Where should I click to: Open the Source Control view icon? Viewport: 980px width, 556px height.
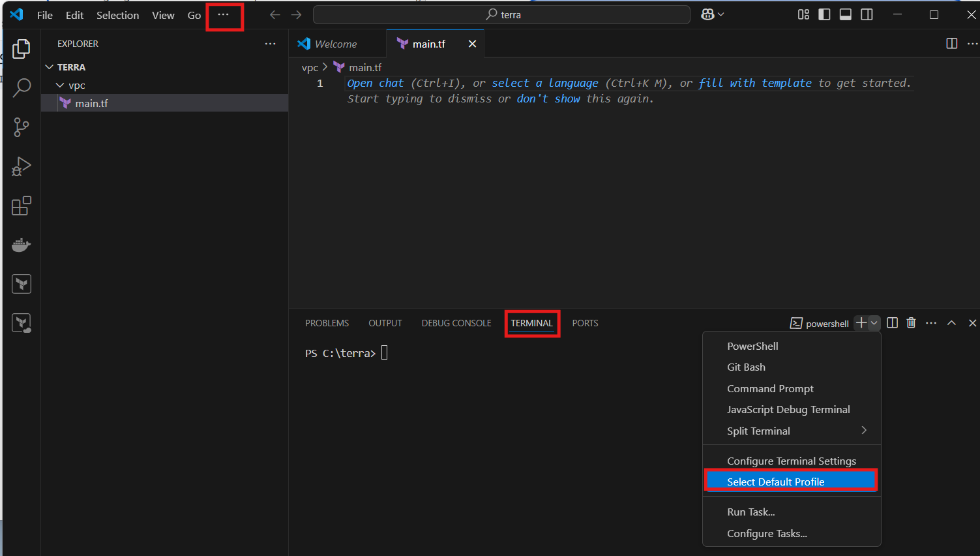22,127
